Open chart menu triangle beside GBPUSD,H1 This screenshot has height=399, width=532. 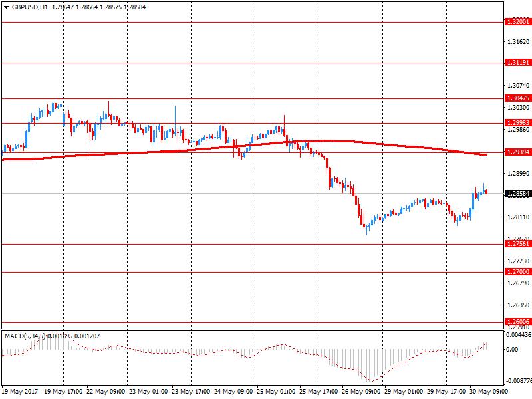point(6,7)
